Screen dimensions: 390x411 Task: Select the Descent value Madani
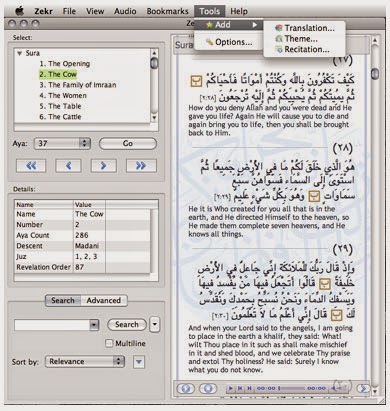[87, 246]
